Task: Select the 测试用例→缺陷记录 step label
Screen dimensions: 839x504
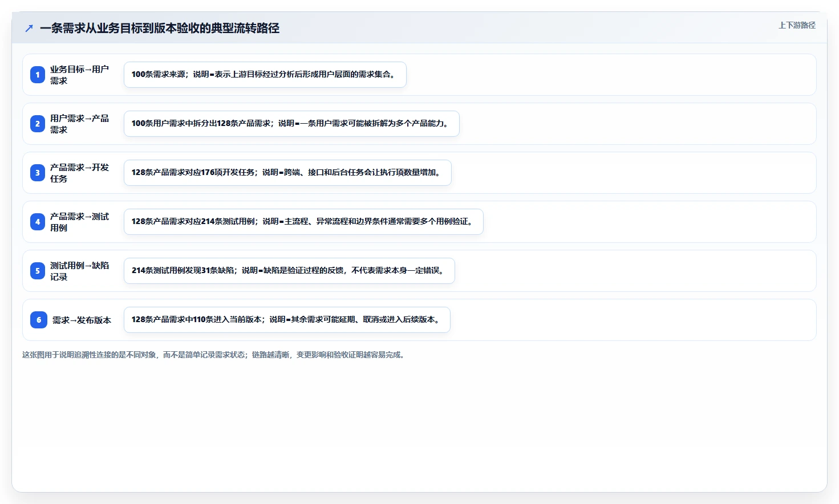Action: [x=79, y=271]
